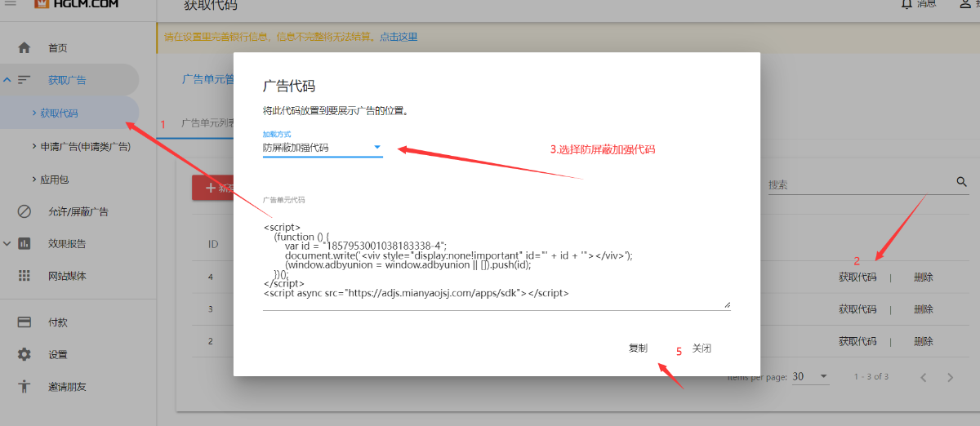
Task: Expand the 效果报告 chevron
Action: 7,243
